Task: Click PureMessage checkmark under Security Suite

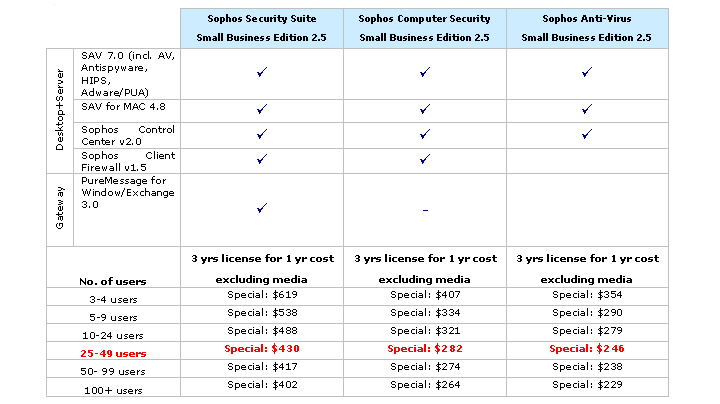Action: 262,208
